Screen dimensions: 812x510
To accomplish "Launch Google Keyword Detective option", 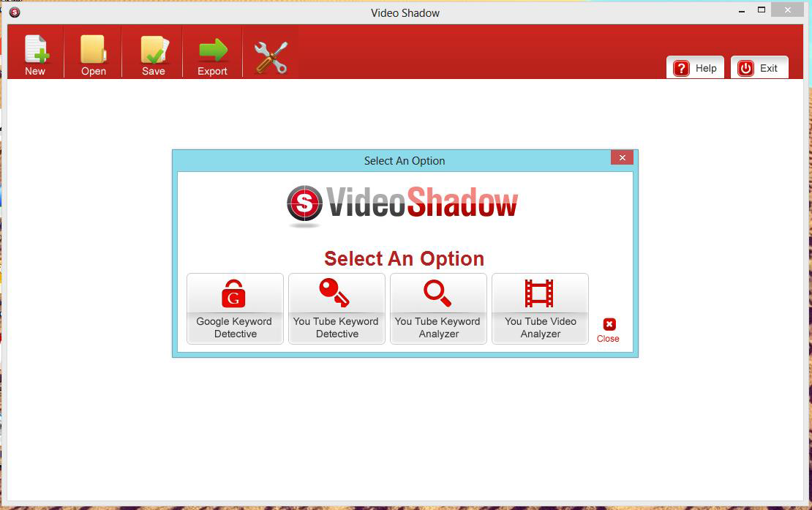I will [235, 309].
